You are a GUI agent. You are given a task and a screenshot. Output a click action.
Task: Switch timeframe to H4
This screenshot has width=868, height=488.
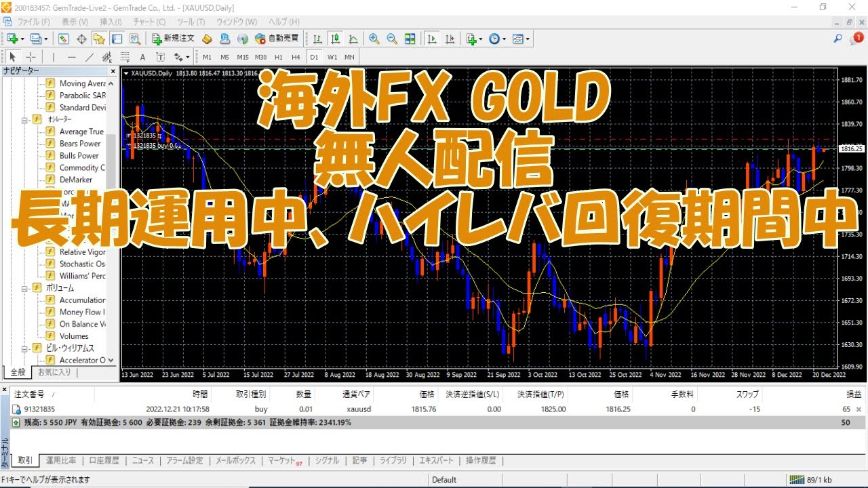[296, 57]
